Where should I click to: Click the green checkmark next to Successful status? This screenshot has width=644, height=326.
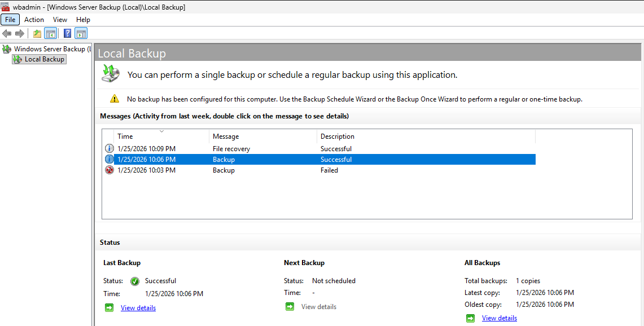pyautogui.click(x=135, y=281)
